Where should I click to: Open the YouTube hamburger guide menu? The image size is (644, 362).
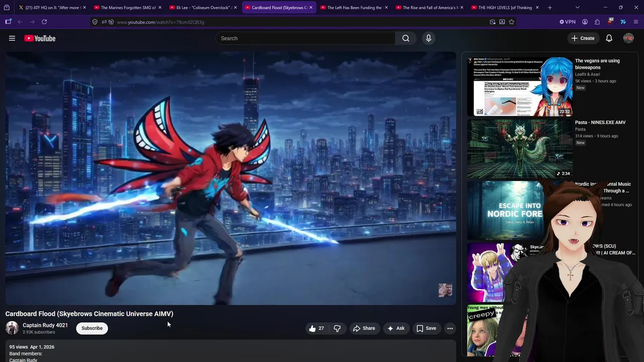click(12, 38)
